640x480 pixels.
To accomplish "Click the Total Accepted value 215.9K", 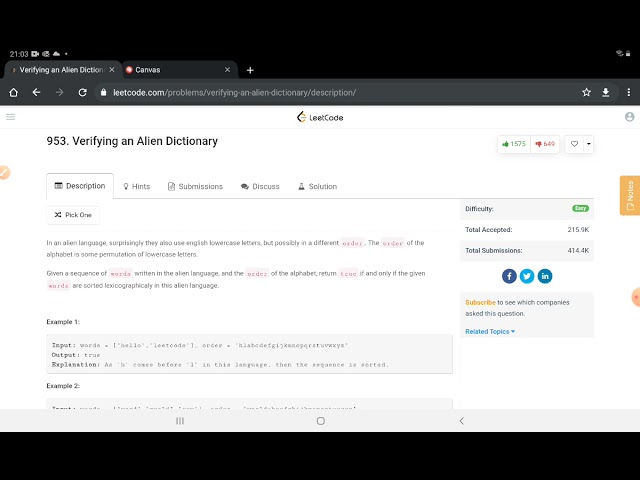I will click(578, 230).
